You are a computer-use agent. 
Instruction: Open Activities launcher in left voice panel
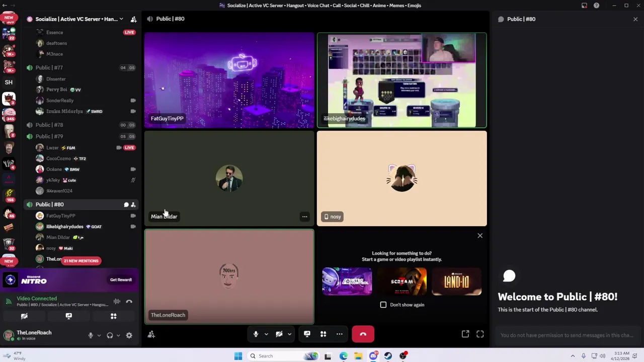tap(113, 316)
